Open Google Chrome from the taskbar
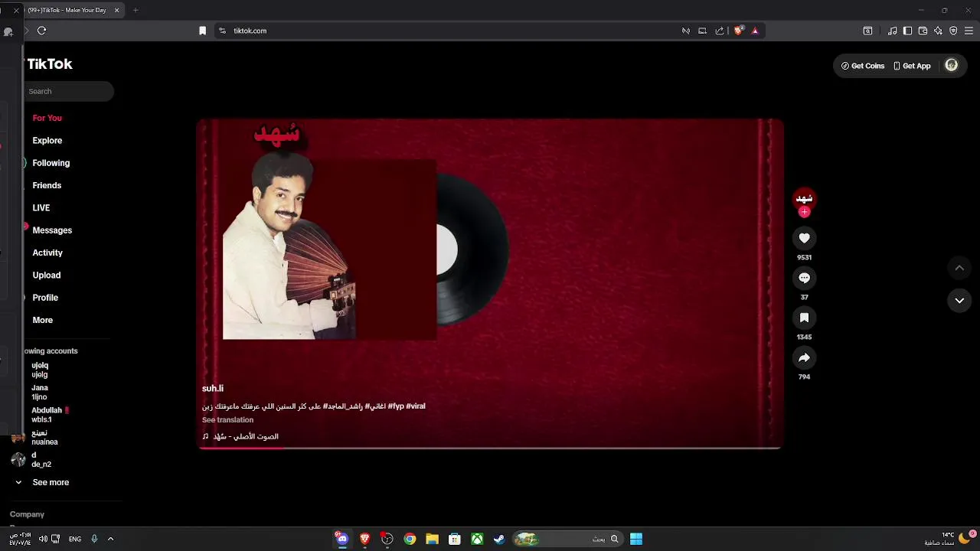 (x=410, y=539)
